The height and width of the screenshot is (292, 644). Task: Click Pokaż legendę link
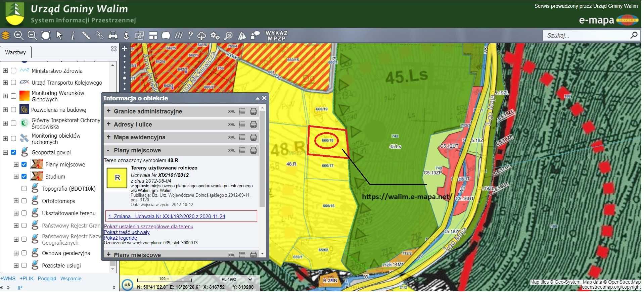pos(120,238)
